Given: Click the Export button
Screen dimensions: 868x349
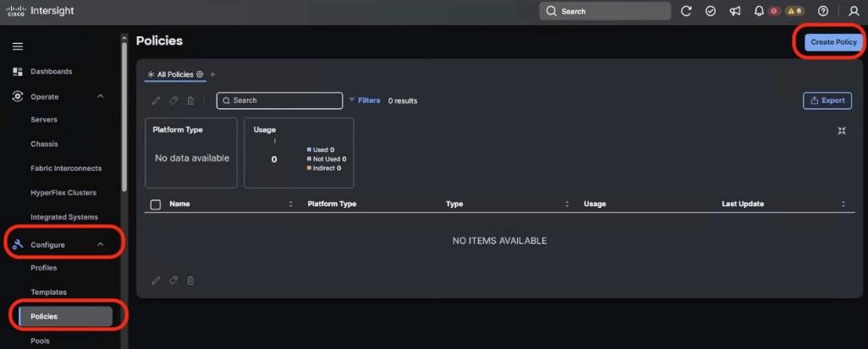Looking at the screenshot, I should [827, 101].
